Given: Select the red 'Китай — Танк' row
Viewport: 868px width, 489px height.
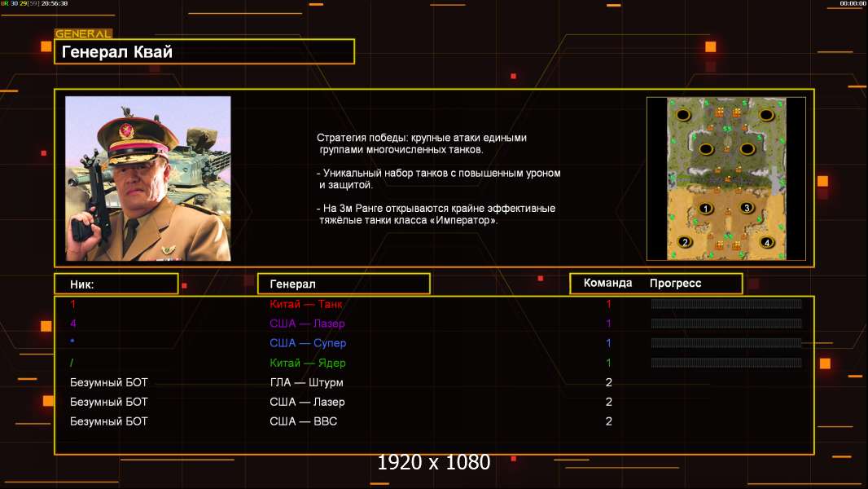Looking at the screenshot, I should (x=306, y=305).
